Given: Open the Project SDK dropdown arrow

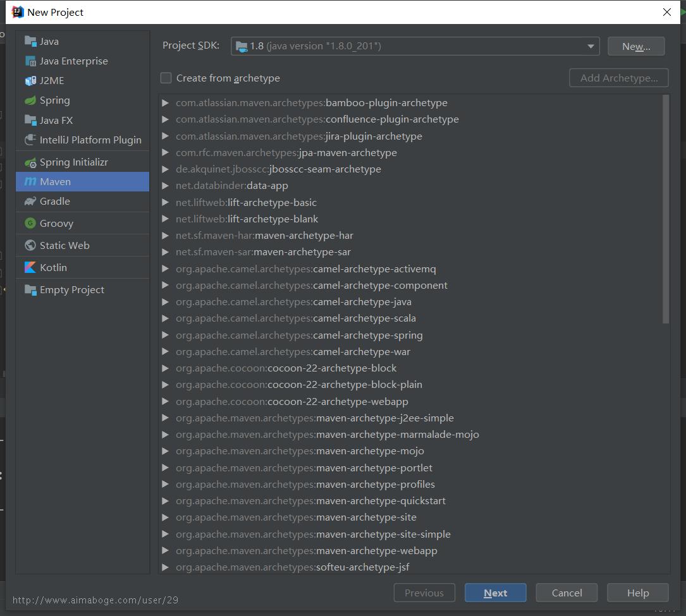Looking at the screenshot, I should tap(590, 46).
